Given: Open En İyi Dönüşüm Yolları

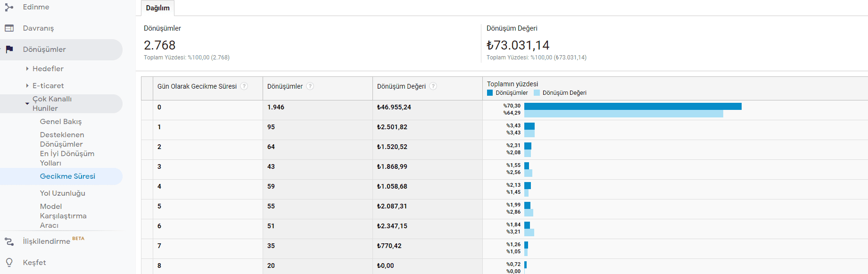Looking at the screenshot, I should coord(67,158).
